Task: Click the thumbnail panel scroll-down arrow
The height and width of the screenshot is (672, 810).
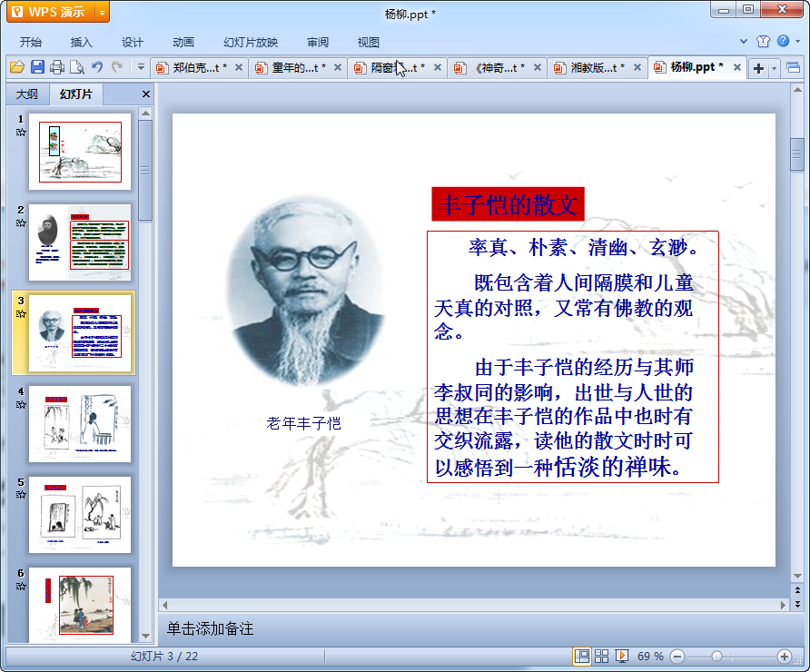Action: click(x=145, y=637)
